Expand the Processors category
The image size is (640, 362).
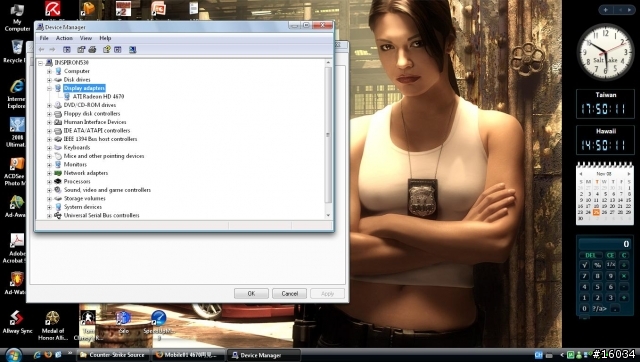pyautogui.click(x=49, y=182)
